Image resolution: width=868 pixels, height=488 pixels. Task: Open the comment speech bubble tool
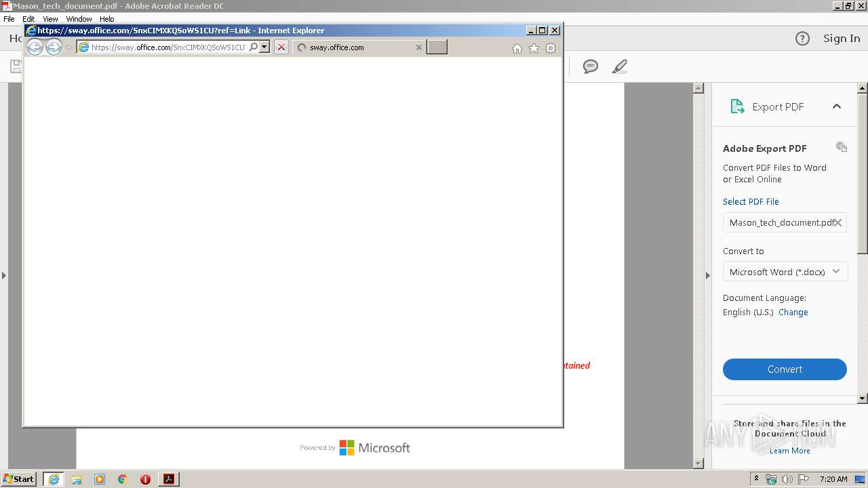[x=591, y=66]
